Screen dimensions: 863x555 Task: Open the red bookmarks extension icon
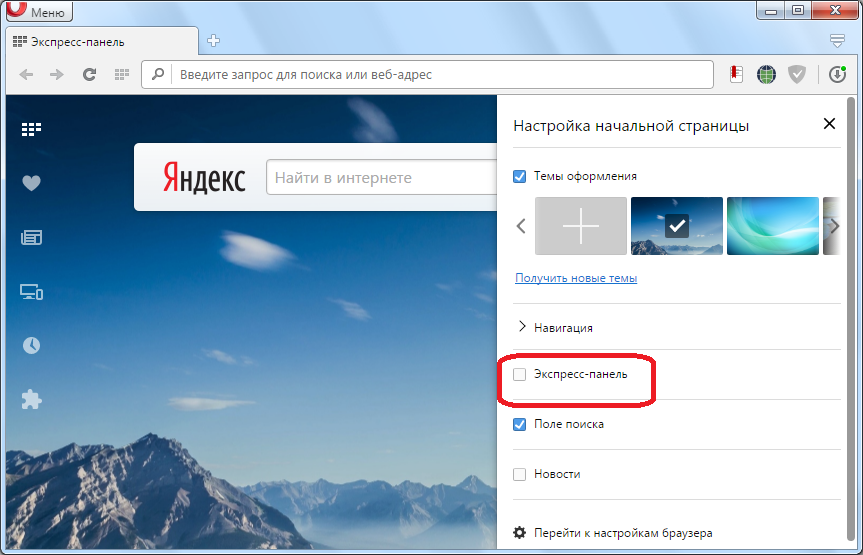pyautogui.click(x=736, y=74)
